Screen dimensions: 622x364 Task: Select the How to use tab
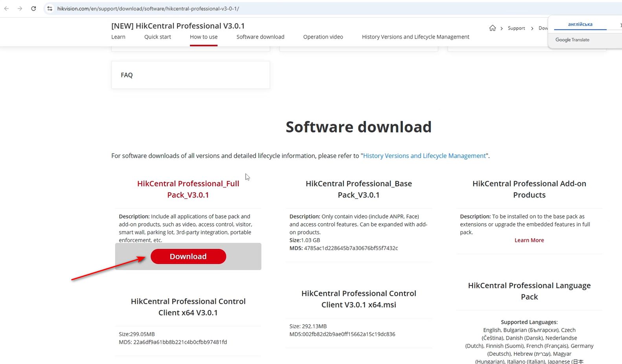click(x=203, y=37)
